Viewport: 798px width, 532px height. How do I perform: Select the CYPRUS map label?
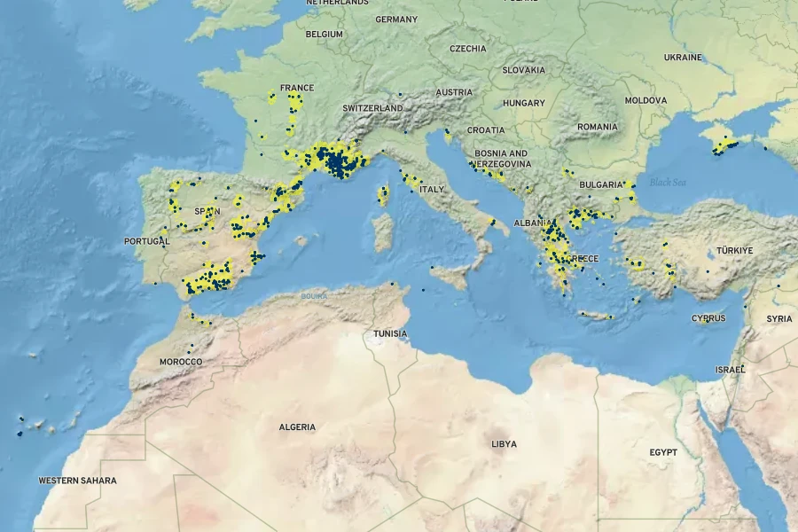pos(708,318)
